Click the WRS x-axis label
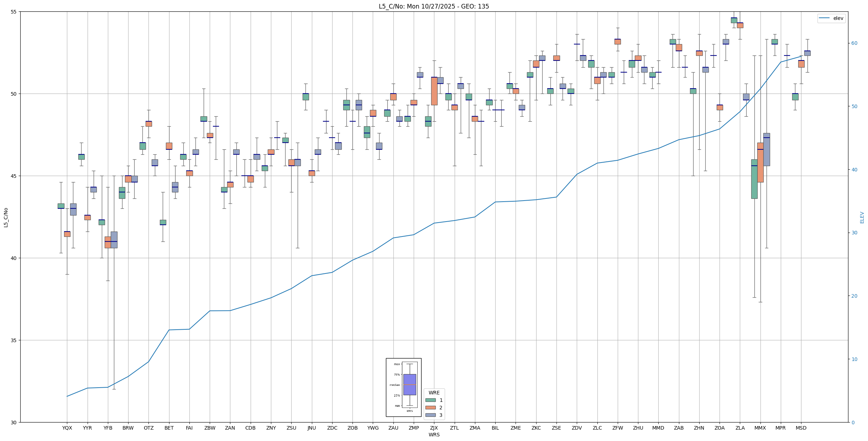This screenshot has height=441, width=868. pyautogui.click(x=434, y=435)
